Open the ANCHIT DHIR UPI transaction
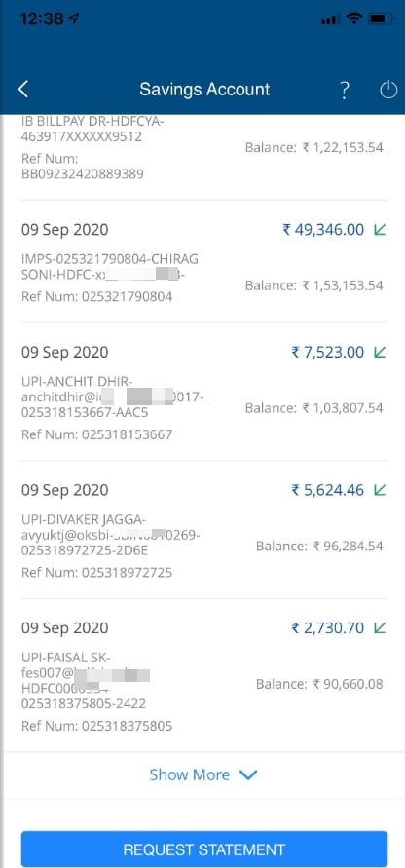405x868 pixels. click(204, 392)
